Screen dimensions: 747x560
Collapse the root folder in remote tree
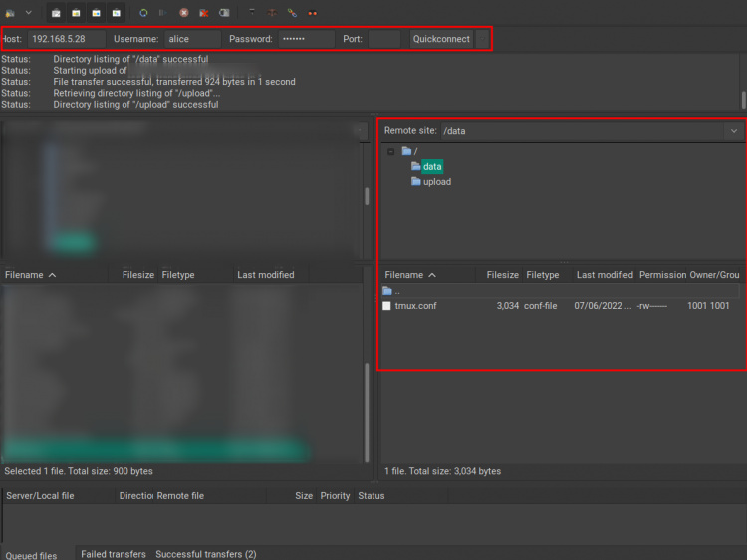(x=390, y=152)
